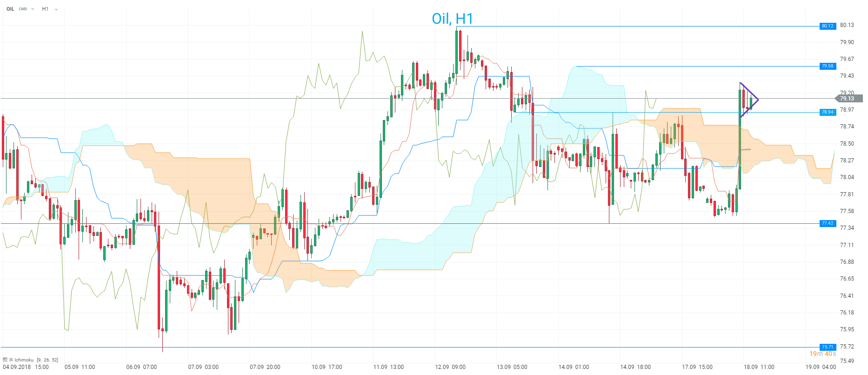Click the 79.58 horizontal line price tag

coord(828,66)
